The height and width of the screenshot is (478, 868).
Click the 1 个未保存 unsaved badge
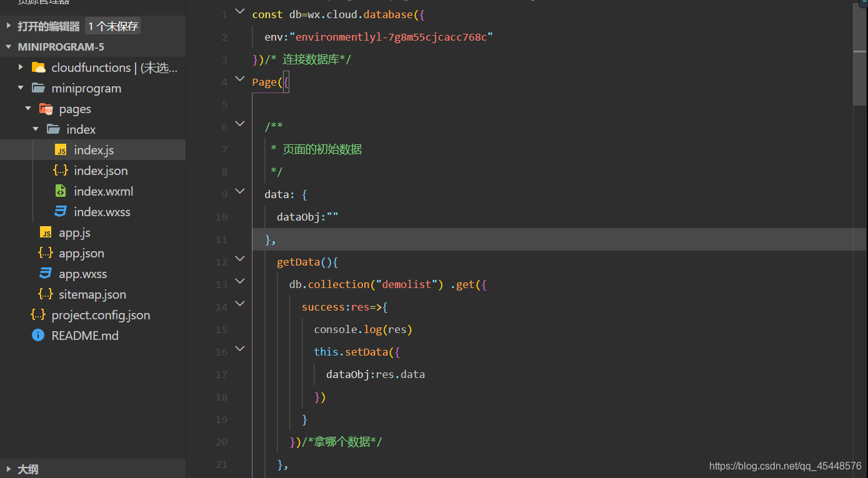click(113, 26)
